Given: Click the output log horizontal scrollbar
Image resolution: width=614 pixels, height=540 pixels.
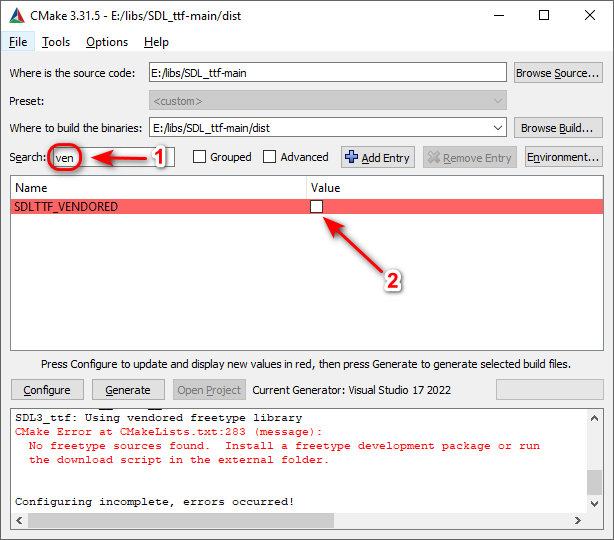Looking at the screenshot, I should point(300,521).
